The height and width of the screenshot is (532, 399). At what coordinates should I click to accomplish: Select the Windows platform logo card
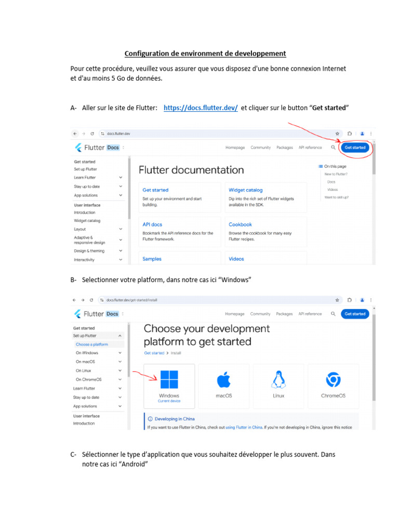tap(169, 386)
